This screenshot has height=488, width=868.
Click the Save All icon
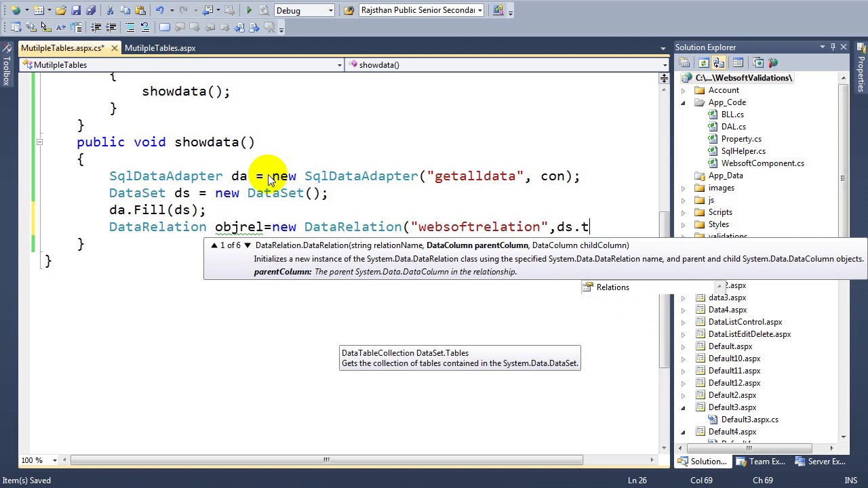91,10
